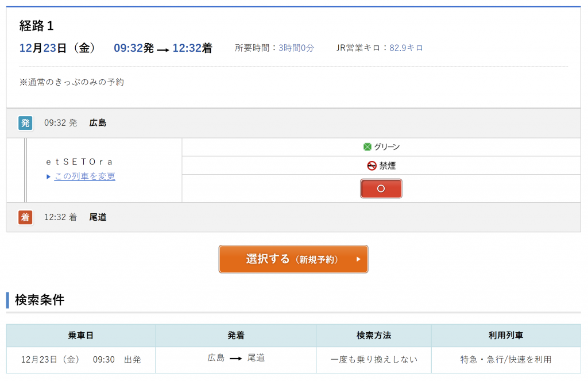The height and width of the screenshot is (381, 588).
Task: Click the arrow between 広島 and 尾道
Action: 235,359
